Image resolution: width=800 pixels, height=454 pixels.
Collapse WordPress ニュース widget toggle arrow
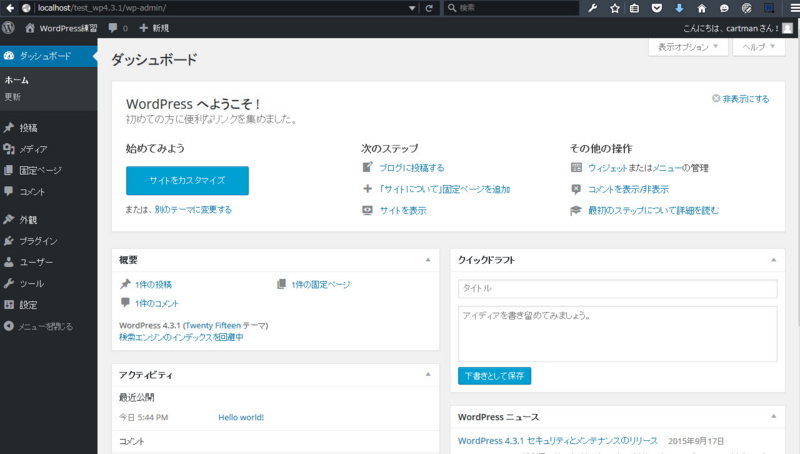tap(773, 417)
